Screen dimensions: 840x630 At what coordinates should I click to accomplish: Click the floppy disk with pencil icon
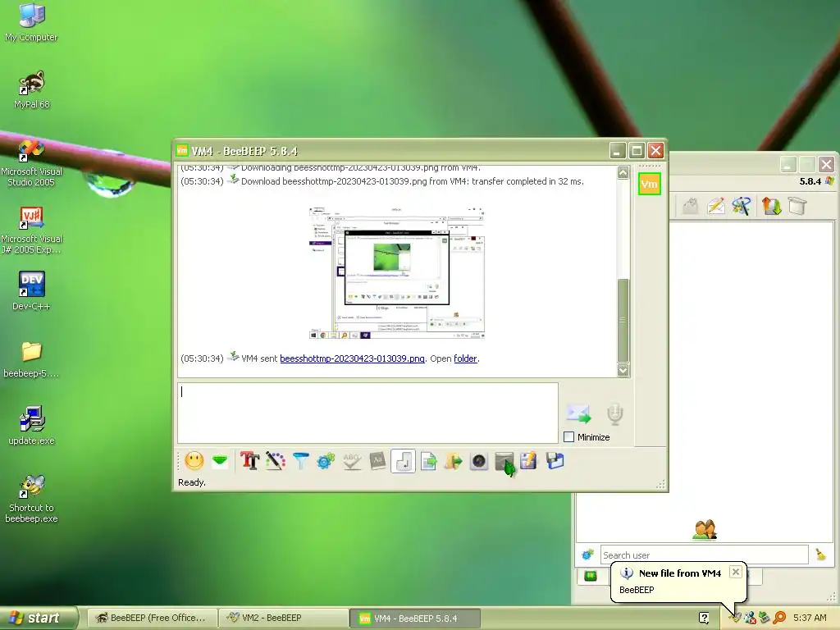point(528,461)
